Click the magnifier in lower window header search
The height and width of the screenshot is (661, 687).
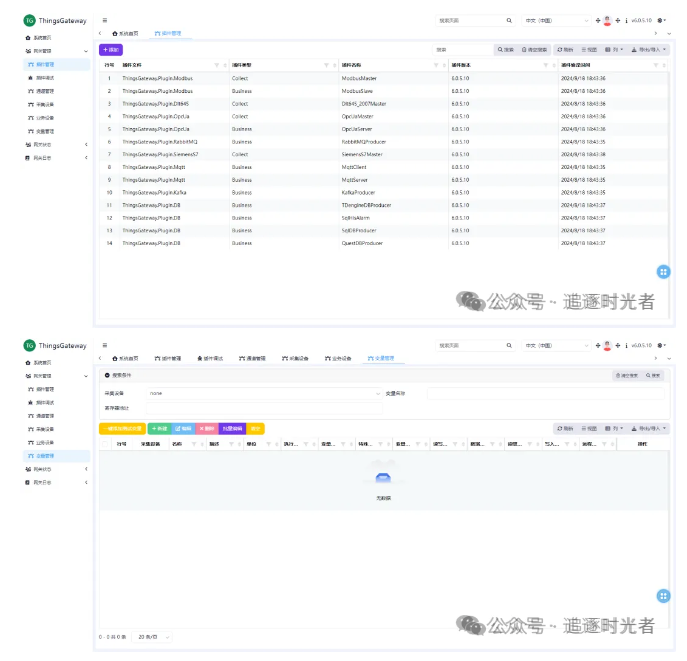[x=509, y=346]
